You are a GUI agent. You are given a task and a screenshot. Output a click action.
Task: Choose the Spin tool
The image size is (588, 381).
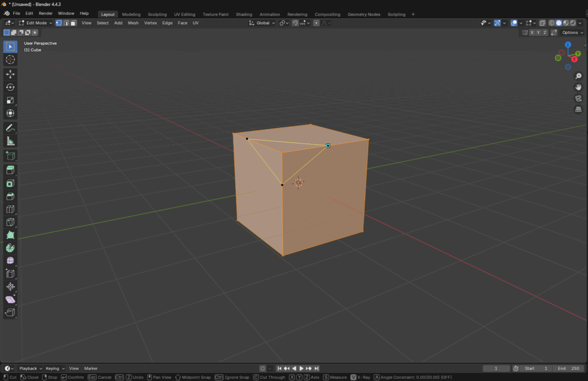tap(10, 248)
